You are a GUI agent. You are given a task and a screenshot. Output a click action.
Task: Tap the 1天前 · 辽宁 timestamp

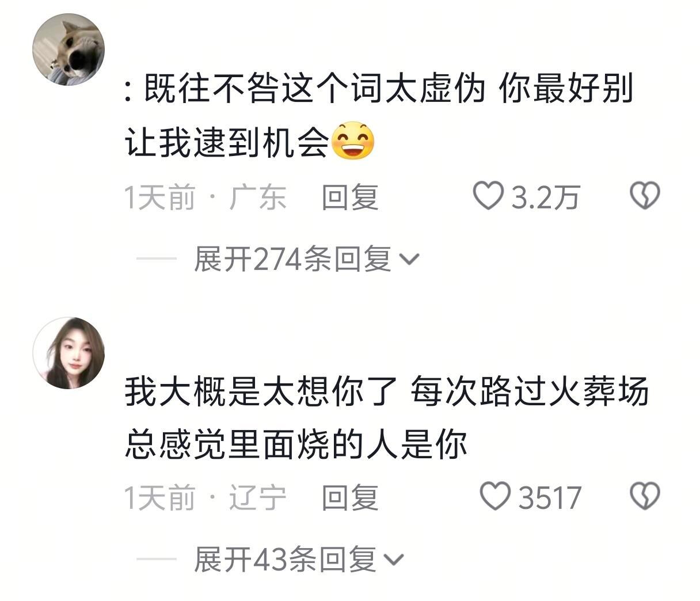pos(206,497)
